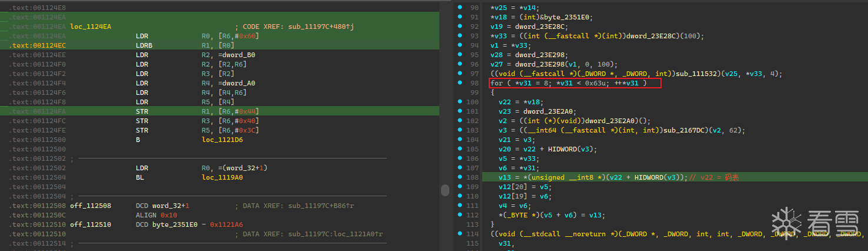The height and width of the screenshot is (251, 868).
Task: Click the vertical scrollbar thumb between panes
Action: [446, 190]
